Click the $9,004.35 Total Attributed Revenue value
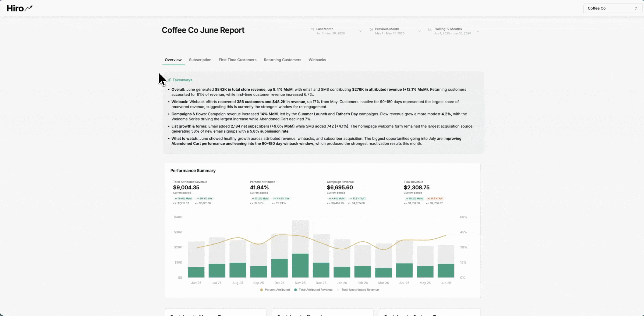 click(186, 188)
